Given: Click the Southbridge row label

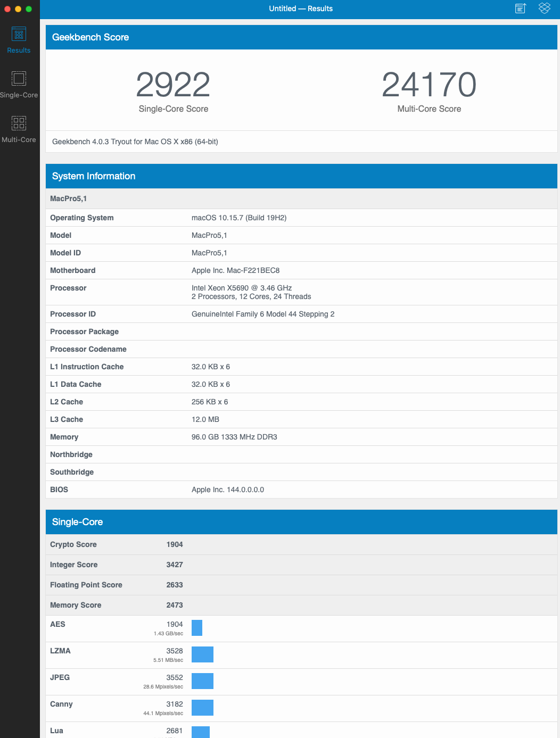Looking at the screenshot, I should coord(72,472).
